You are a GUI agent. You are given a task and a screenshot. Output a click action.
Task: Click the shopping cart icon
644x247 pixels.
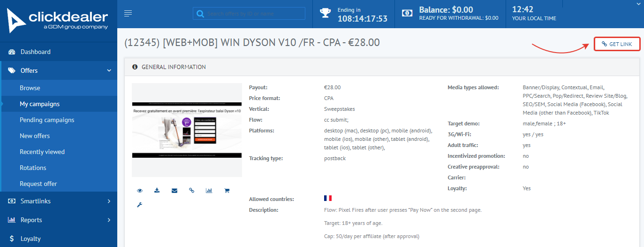tap(227, 190)
